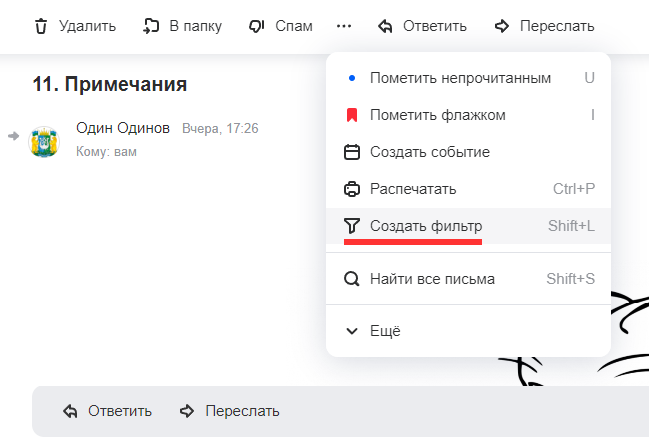This screenshot has height=442, width=649.
Task: Click the calendar icon beside Create event
Action: point(351,152)
